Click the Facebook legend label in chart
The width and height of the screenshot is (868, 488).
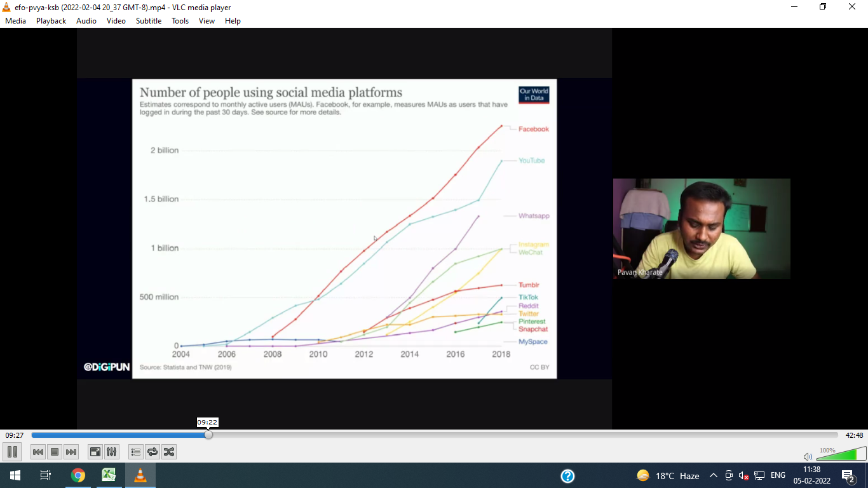click(534, 129)
